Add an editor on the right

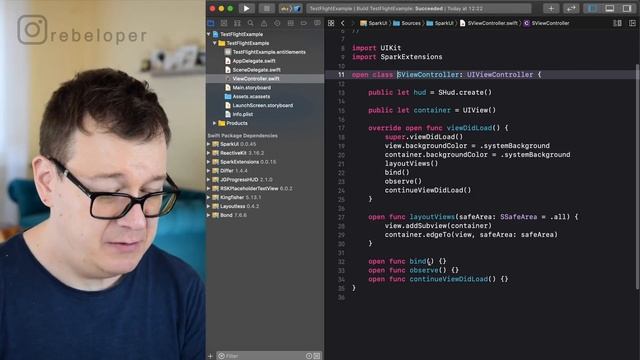tap(632, 23)
